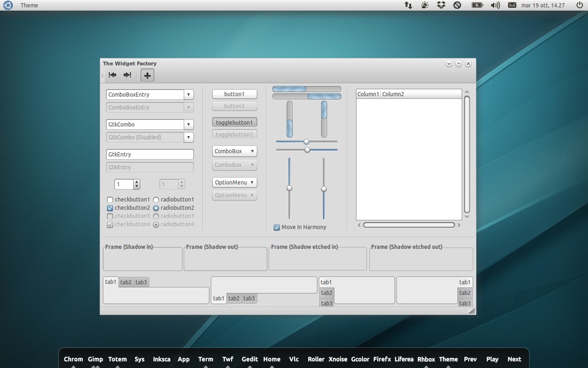
Task: Open the enabled OptionMenu dropdown
Action: tap(234, 182)
